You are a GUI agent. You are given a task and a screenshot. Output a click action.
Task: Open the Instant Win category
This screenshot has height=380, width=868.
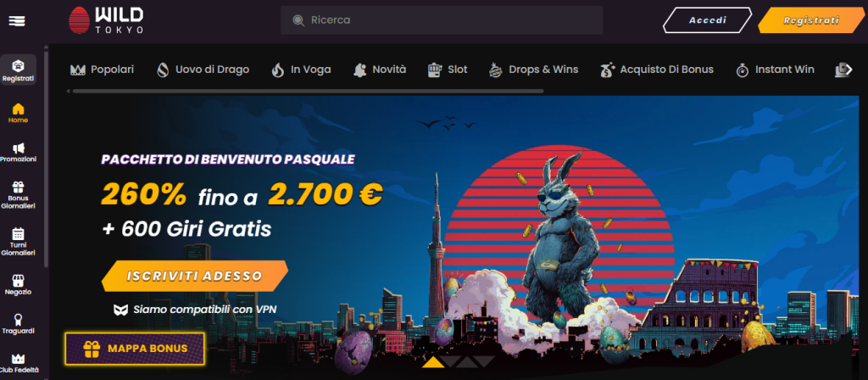[x=775, y=70]
